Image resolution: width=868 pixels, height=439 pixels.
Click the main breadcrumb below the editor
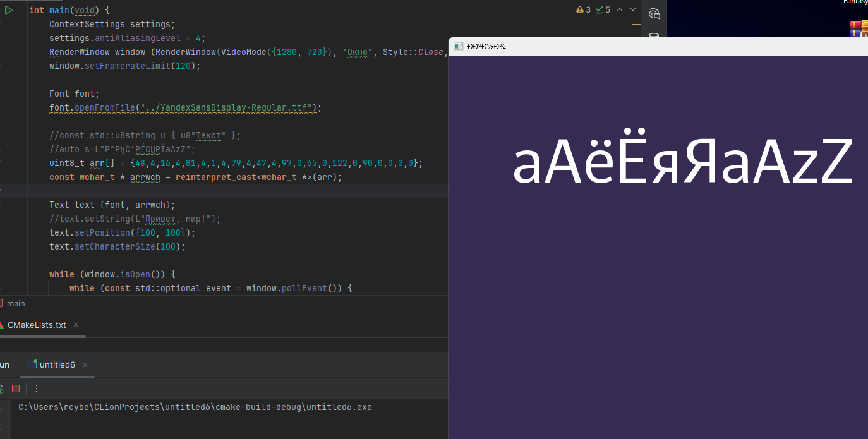(16, 303)
